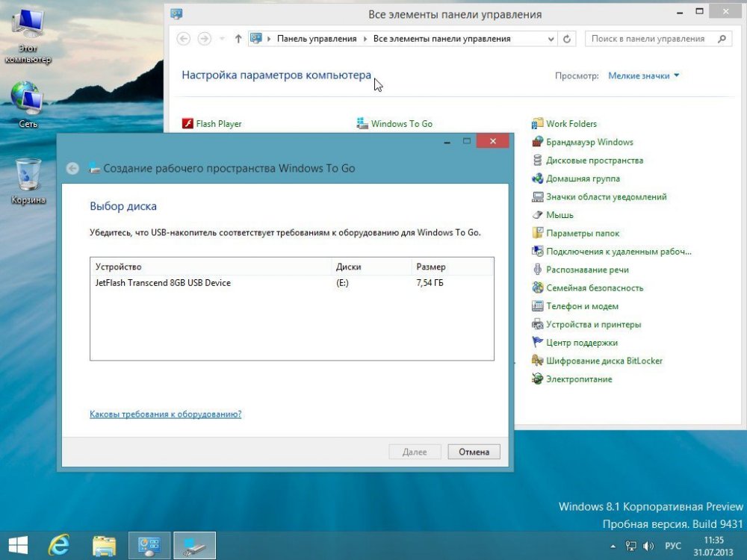Click the Центр поддержки flag icon
This screenshot has width=747, height=560.
click(537, 343)
